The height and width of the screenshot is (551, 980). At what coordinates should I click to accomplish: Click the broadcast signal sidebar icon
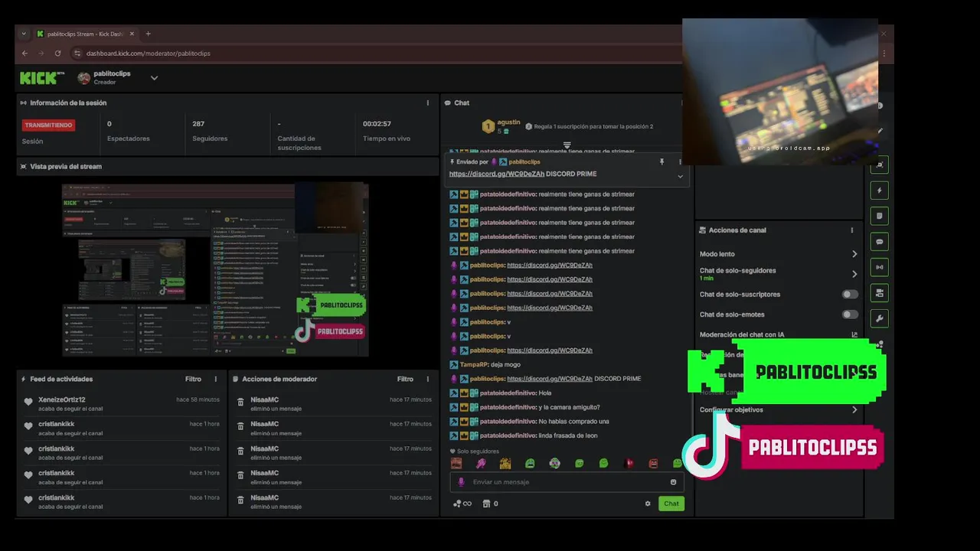[880, 267]
